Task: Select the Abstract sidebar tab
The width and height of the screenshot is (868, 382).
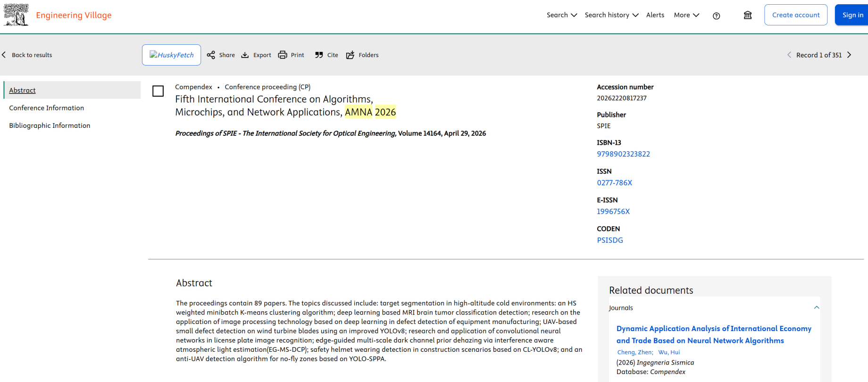Action: [72, 90]
